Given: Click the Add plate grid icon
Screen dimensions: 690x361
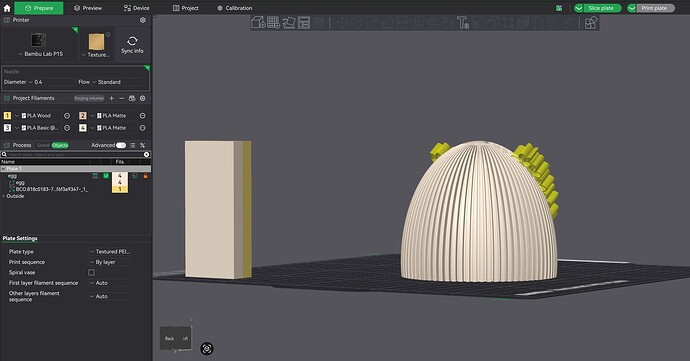Looking at the screenshot, I should coord(273,22).
